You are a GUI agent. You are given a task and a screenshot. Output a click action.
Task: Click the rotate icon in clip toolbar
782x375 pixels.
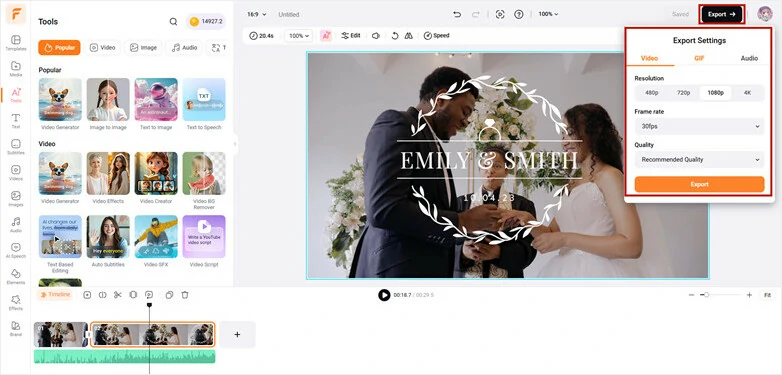point(394,35)
